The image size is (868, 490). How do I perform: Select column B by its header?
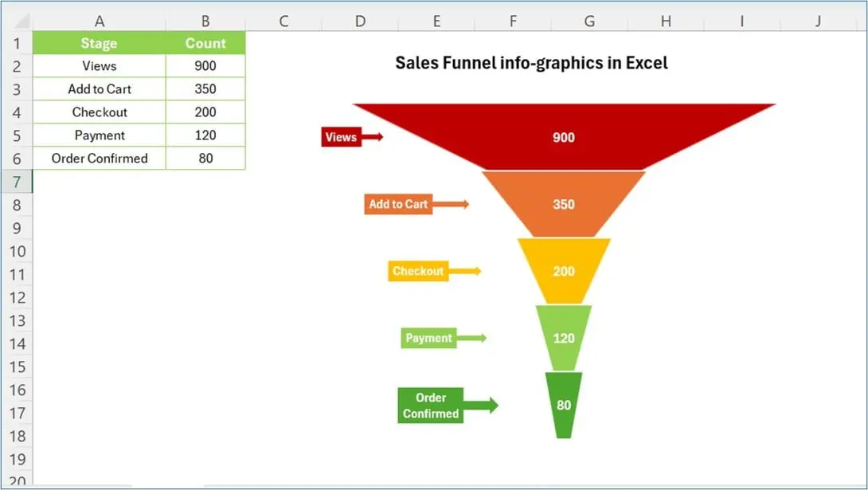[x=205, y=21]
